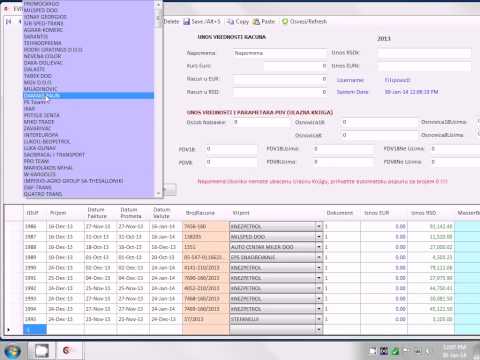480x360 pixels.
Task: Click the BrojRacuna column header
Action: point(206,213)
